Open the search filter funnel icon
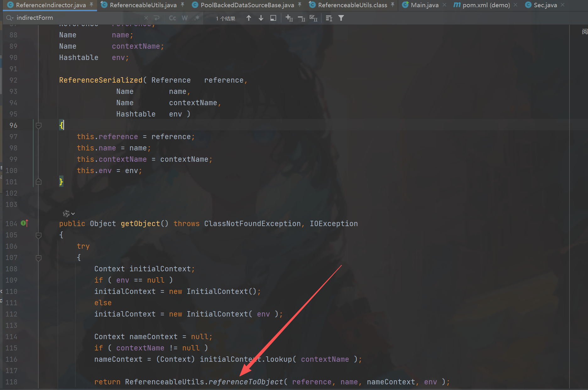This screenshot has width=588, height=390. pyautogui.click(x=341, y=18)
